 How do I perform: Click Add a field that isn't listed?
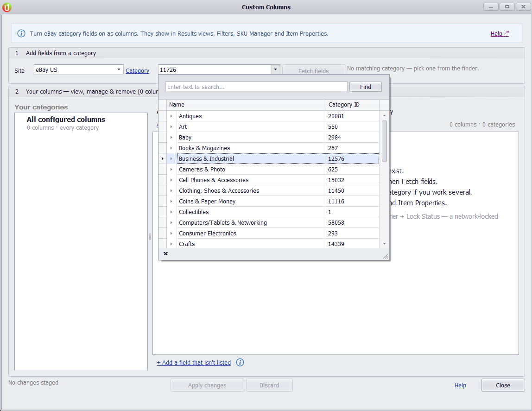(x=194, y=362)
